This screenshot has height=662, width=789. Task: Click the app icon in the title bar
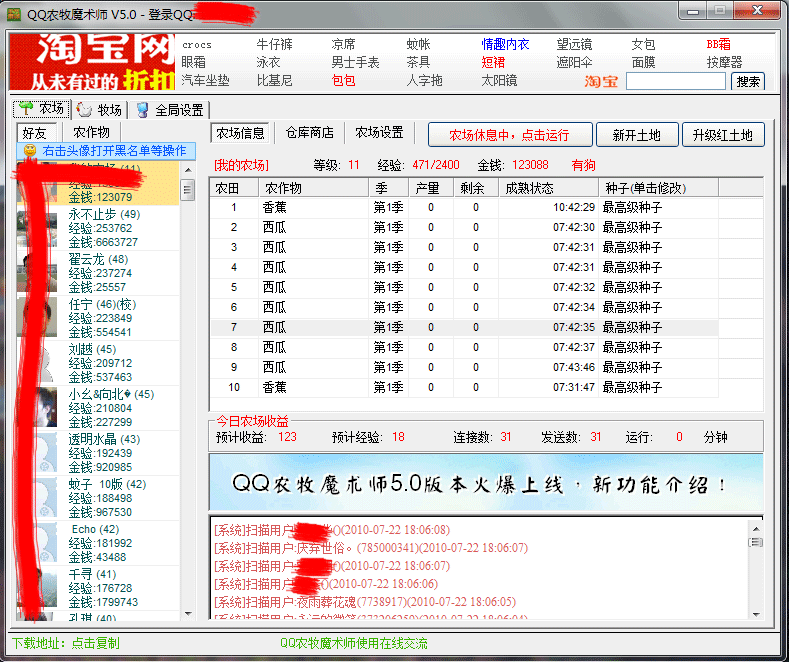14,14
